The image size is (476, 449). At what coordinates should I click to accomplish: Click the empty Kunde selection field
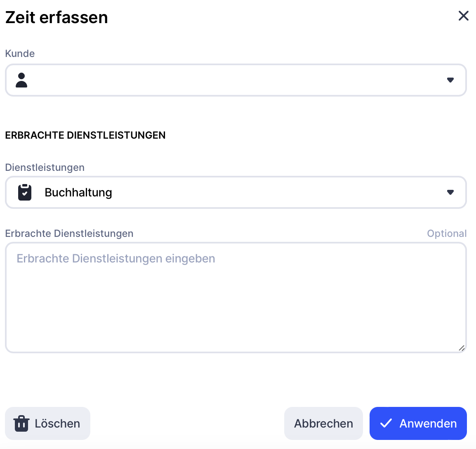(x=235, y=80)
